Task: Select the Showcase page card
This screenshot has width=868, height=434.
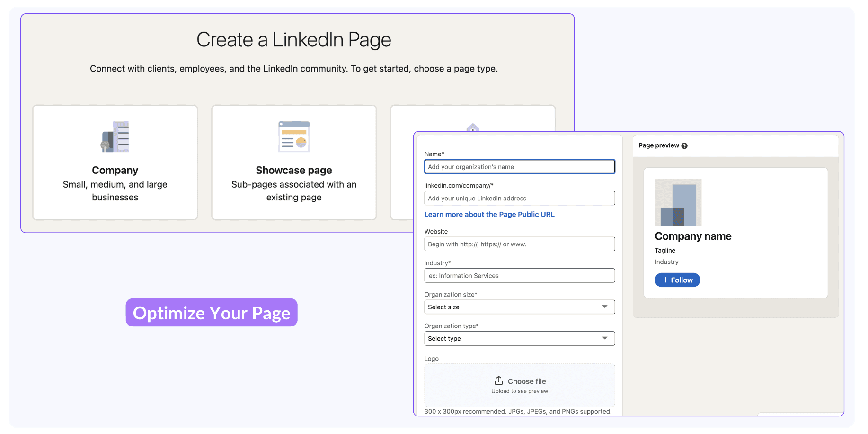Action: click(x=294, y=163)
